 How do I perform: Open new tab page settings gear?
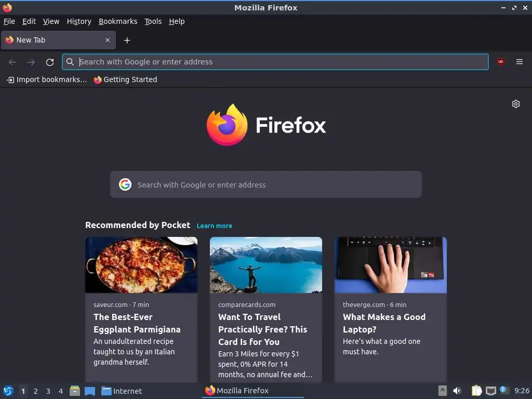point(516,104)
